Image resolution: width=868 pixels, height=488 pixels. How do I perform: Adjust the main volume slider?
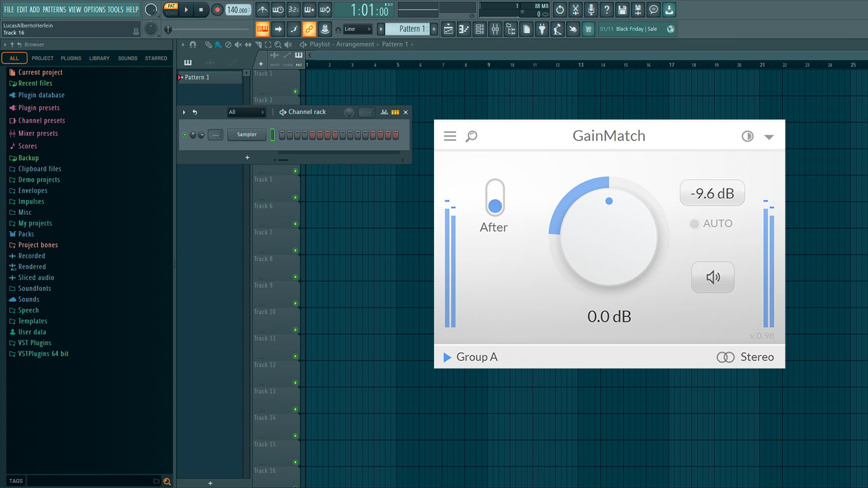[x=208, y=29]
